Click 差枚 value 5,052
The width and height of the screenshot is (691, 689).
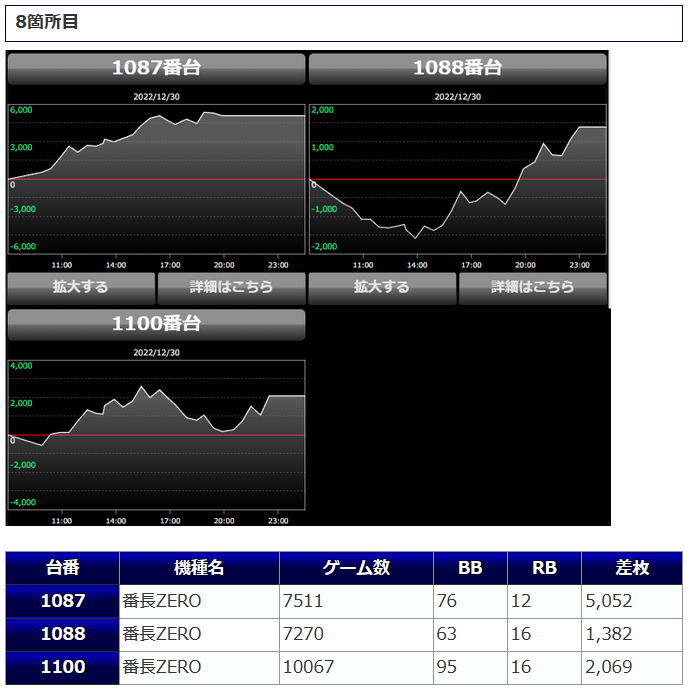pos(609,601)
